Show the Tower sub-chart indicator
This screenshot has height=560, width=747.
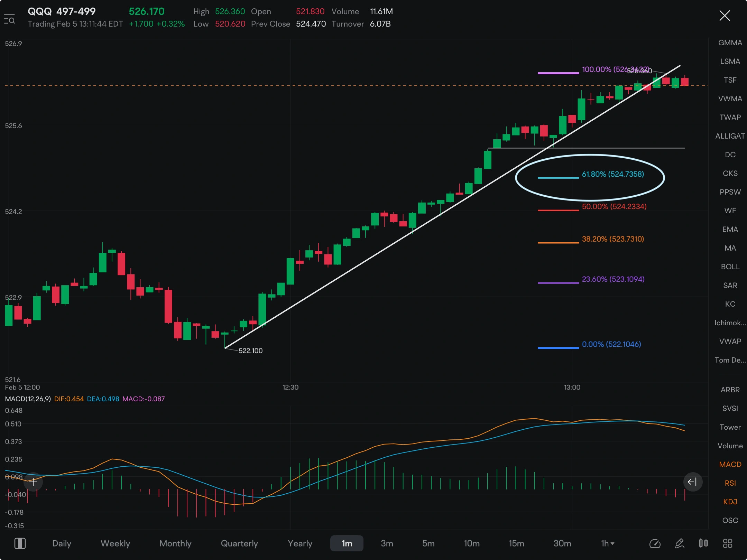point(730,427)
